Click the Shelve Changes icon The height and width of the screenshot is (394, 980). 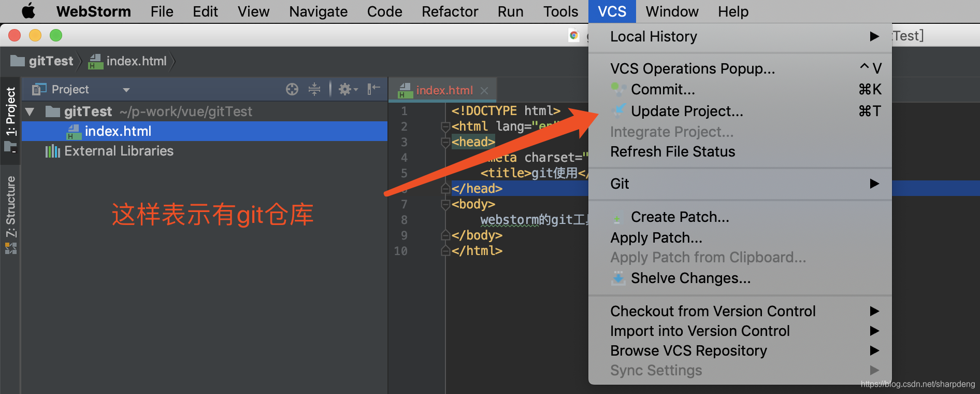(x=618, y=278)
